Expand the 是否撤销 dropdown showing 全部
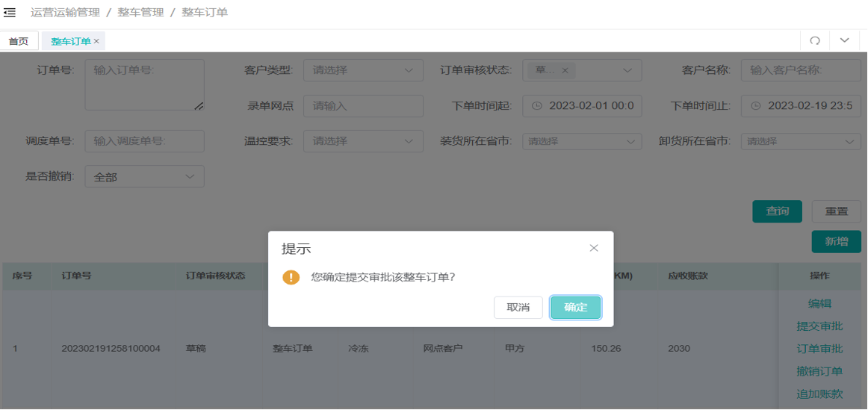868x410 pixels. coord(144,176)
